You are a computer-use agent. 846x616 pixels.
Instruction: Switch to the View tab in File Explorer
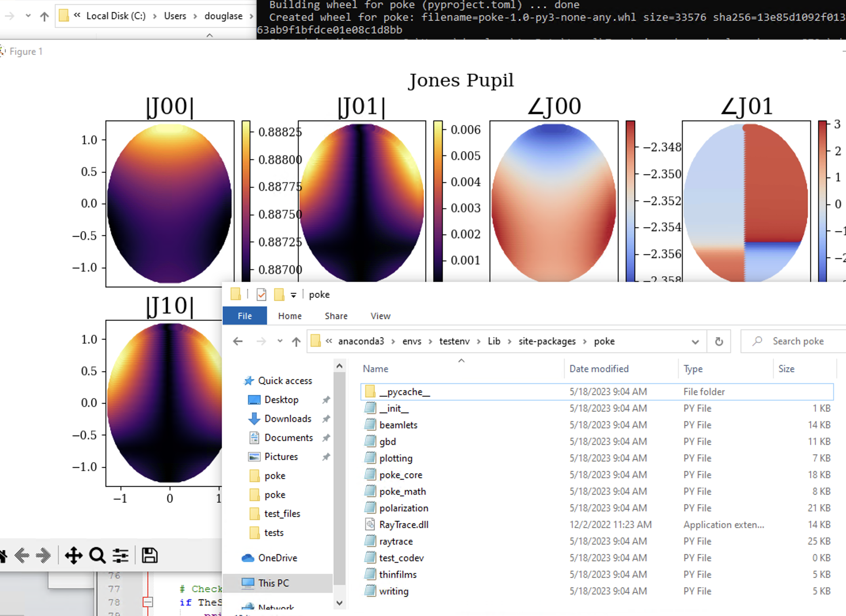[x=380, y=316]
